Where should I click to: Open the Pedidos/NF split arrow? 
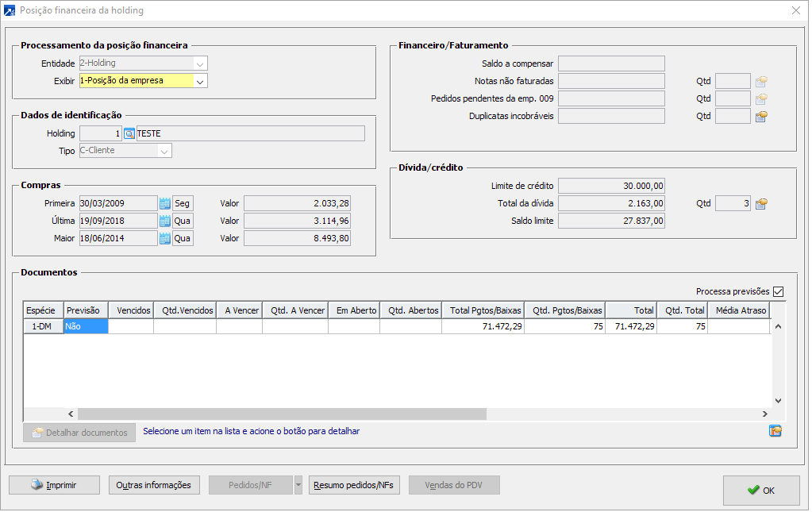(298, 485)
